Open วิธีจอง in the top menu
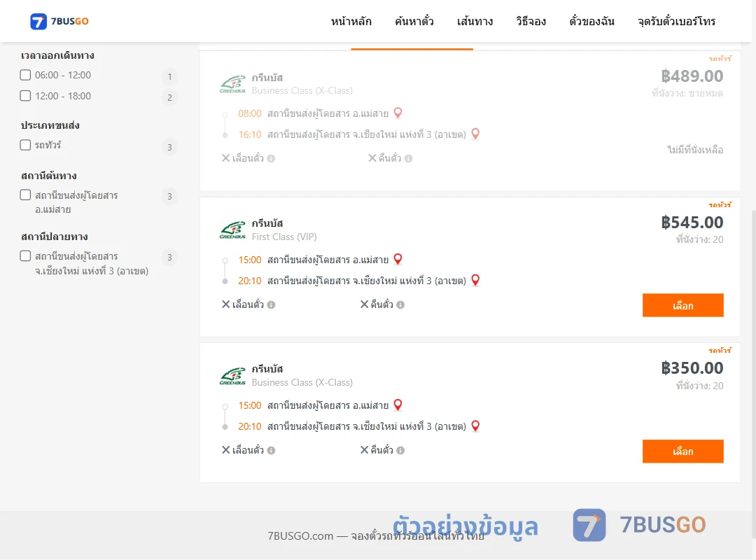This screenshot has height=560, width=756. [x=531, y=21]
